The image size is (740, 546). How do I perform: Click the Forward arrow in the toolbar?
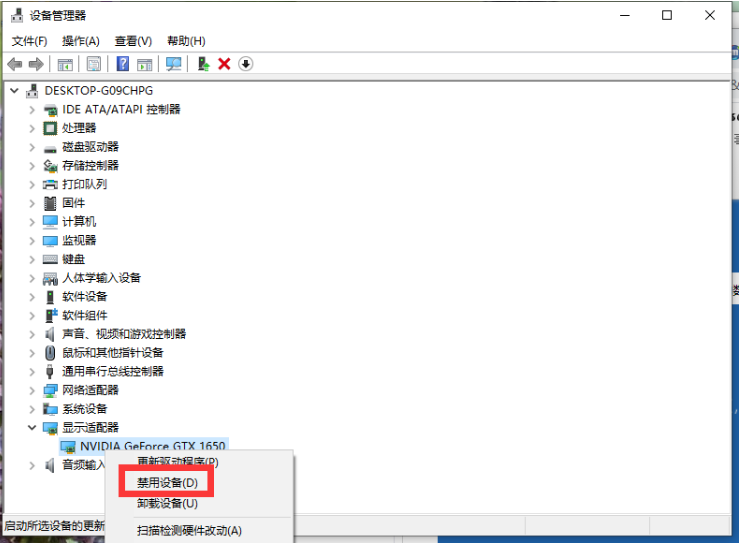[x=36, y=64]
